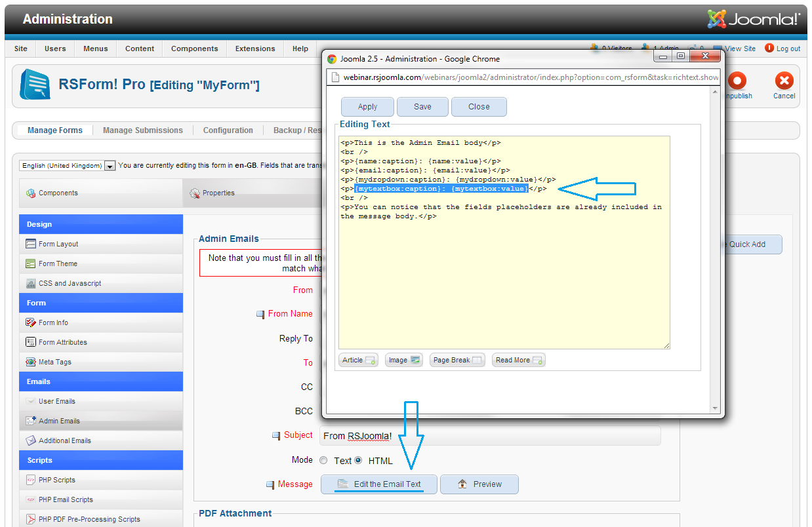Viewport: 812px width, 527px height.
Task: Click the Article button below the editor
Action: (358, 360)
